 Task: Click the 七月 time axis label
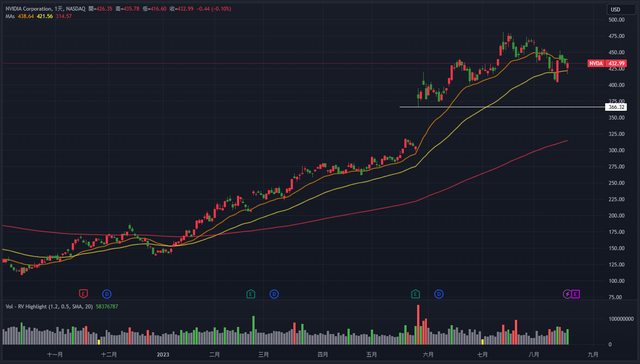pos(482,355)
